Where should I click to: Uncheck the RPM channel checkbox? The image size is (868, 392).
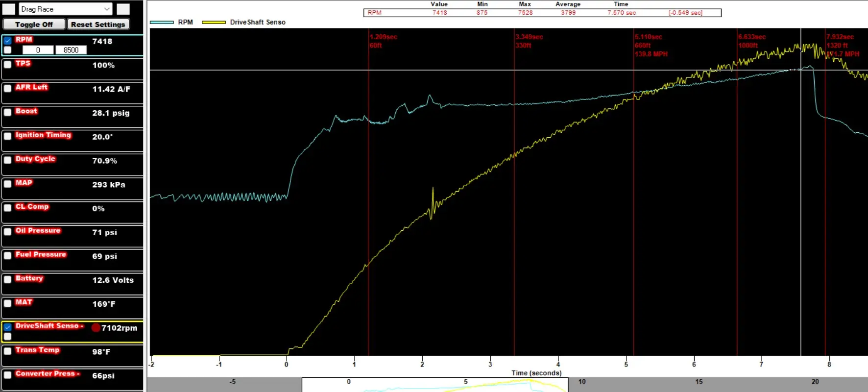click(x=8, y=41)
